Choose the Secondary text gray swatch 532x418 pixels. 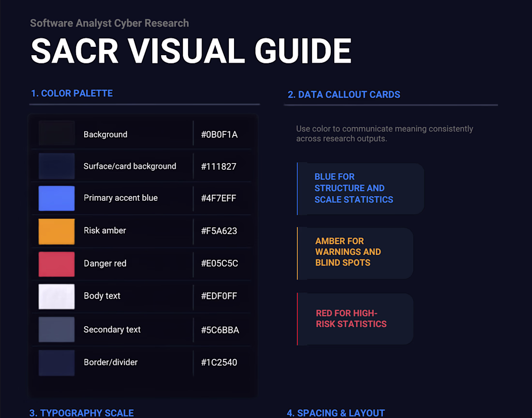tap(57, 329)
